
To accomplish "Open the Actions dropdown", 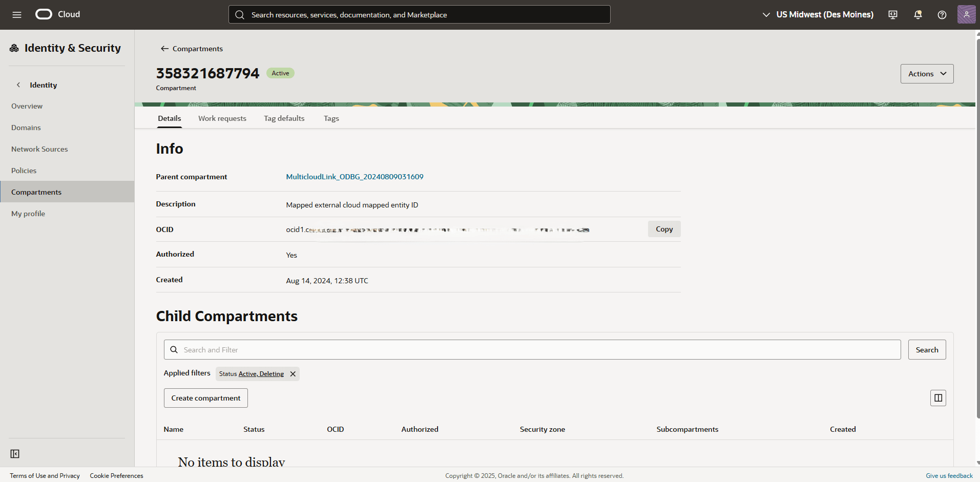I will pos(927,73).
